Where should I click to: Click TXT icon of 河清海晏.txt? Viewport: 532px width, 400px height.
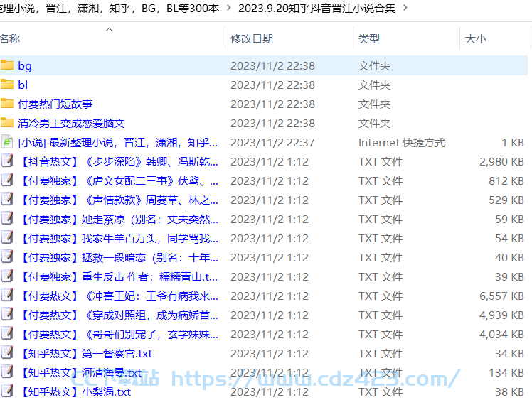[7, 372]
